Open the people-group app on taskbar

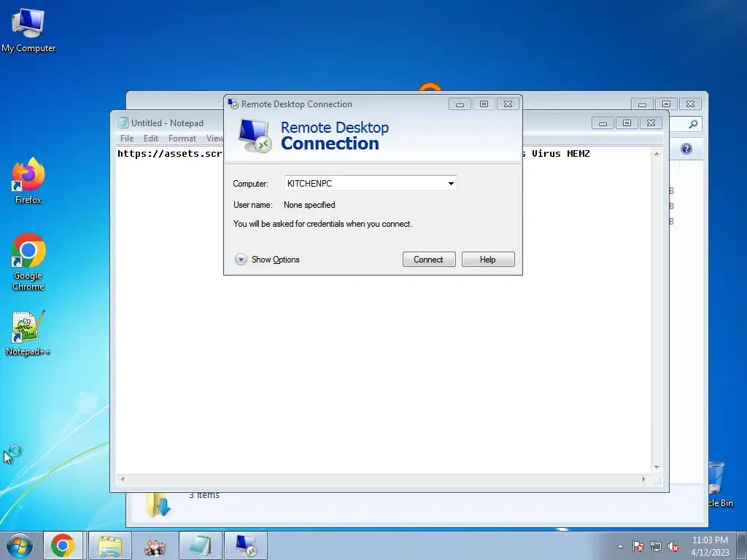155,547
